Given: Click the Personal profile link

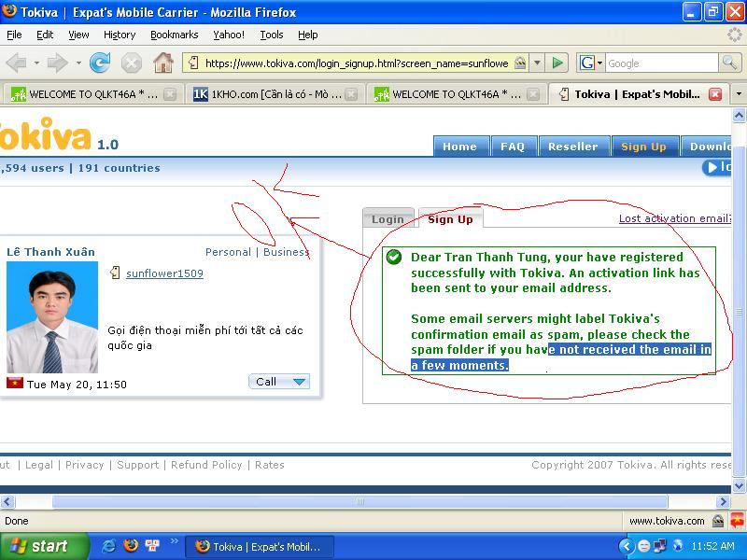Looking at the screenshot, I should [228, 252].
